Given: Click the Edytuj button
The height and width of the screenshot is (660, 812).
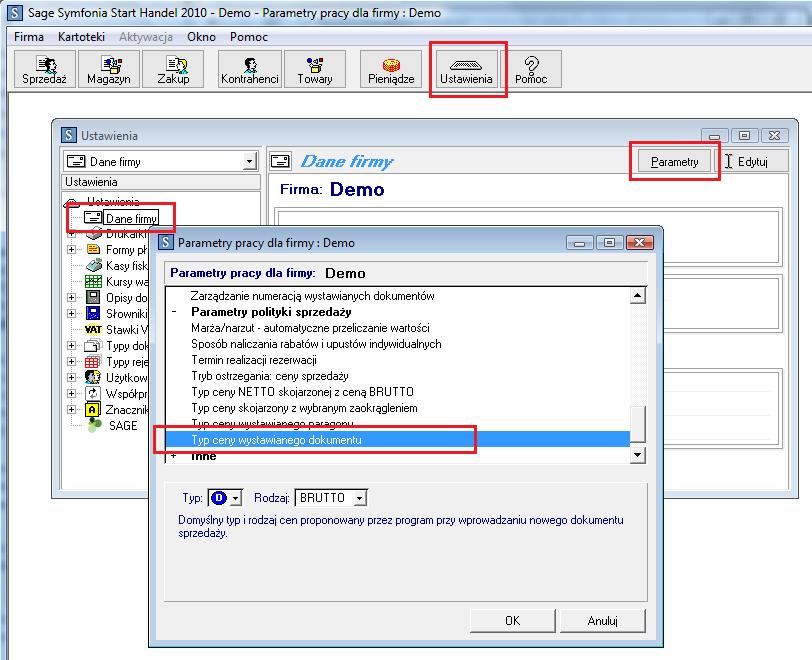Looking at the screenshot, I should tap(752, 162).
